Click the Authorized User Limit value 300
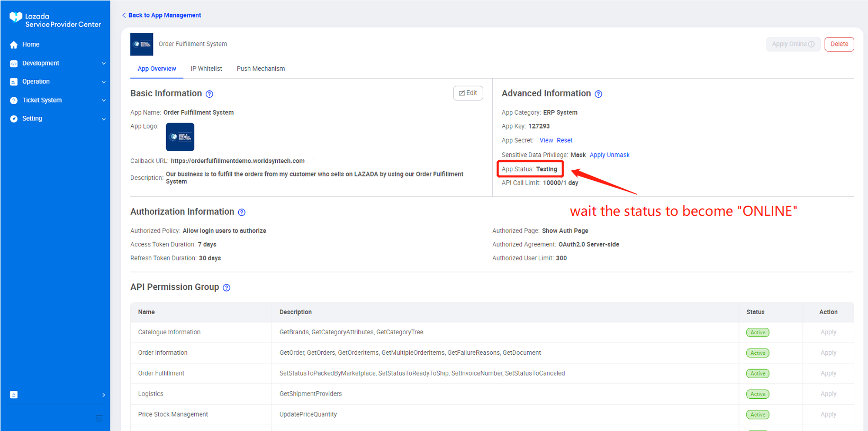Viewport: 868px width, 431px height. pos(562,259)
